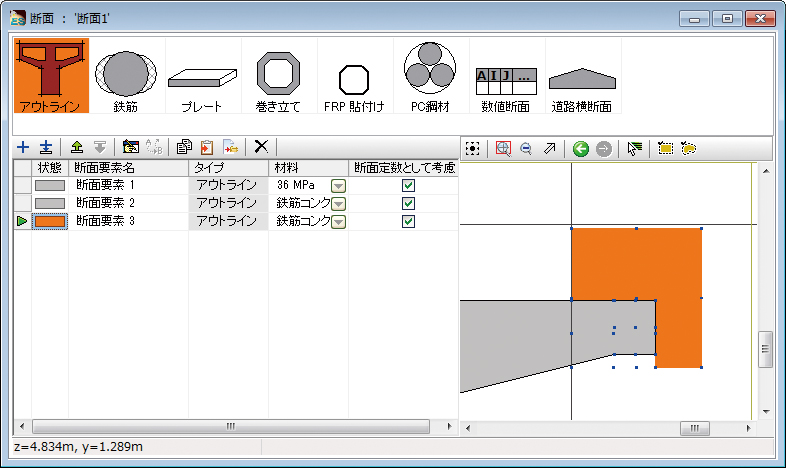Click the green current-row marker triangle
The width and height of the screenshot is (786, 468).
[x=22, y=221]
